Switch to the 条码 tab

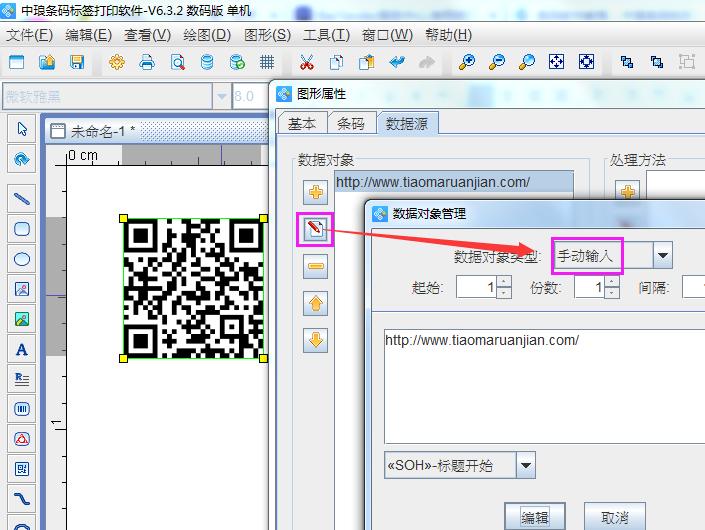(351, 123)
